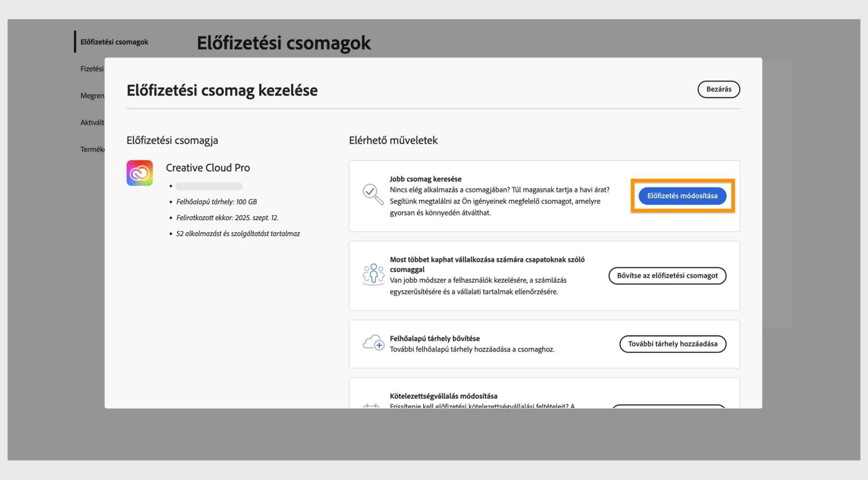
Task: Click the Jobb csomag keresése heading
Action: [425, 179]
